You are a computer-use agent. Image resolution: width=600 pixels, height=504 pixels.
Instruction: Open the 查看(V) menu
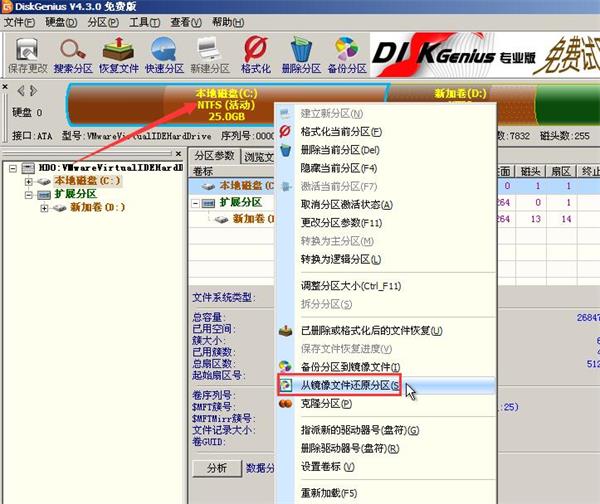pos(186,22)
